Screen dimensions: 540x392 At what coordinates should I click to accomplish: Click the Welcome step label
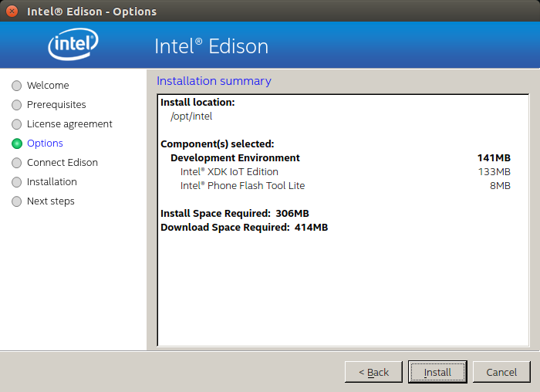pyautogui.click(x=48, y=85)
